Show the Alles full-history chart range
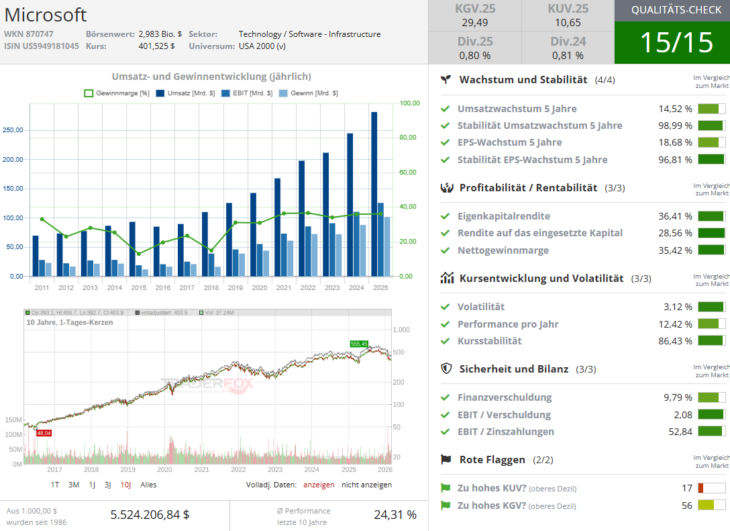The height and width of the screenshot is (531, 730). pyautogui.click(x=148, y=484)
